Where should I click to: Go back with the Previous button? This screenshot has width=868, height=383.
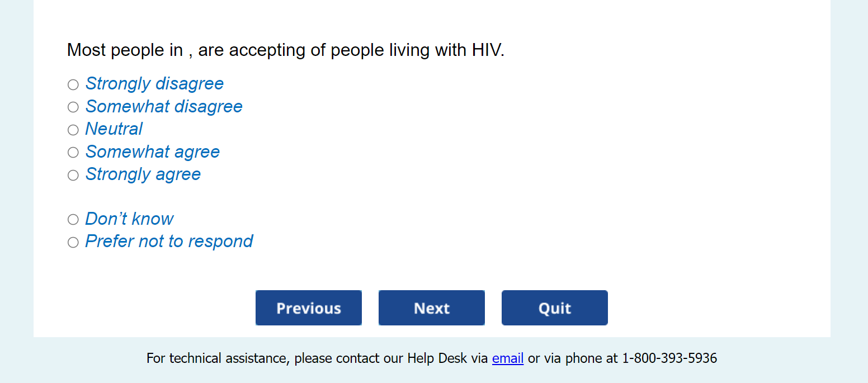click(309, 308)
